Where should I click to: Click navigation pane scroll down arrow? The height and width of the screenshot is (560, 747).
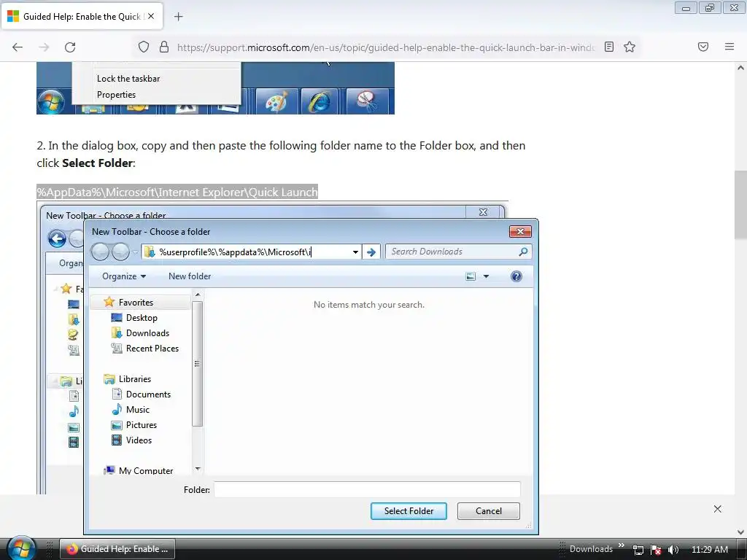point(198,469)
